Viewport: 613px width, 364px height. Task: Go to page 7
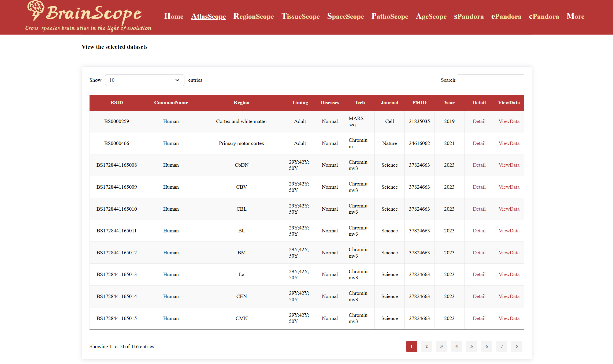coord(501,346)
